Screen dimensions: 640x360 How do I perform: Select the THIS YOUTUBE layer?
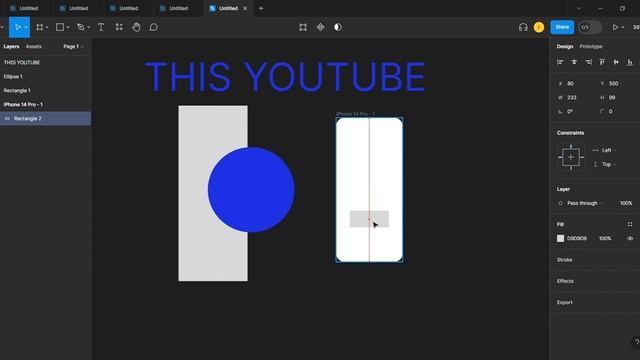coord(46,62)
